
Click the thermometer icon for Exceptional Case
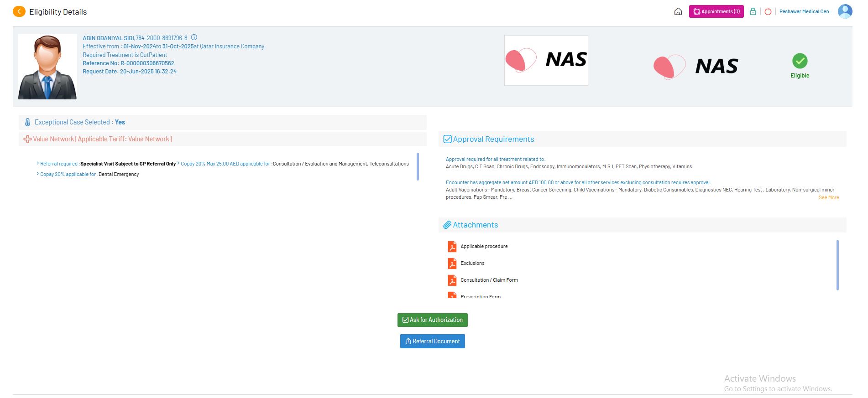pos(27,122)
